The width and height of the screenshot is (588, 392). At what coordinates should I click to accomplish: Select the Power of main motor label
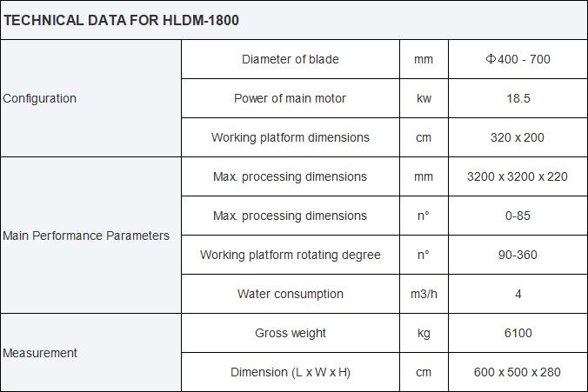click(x=291, y=98)
